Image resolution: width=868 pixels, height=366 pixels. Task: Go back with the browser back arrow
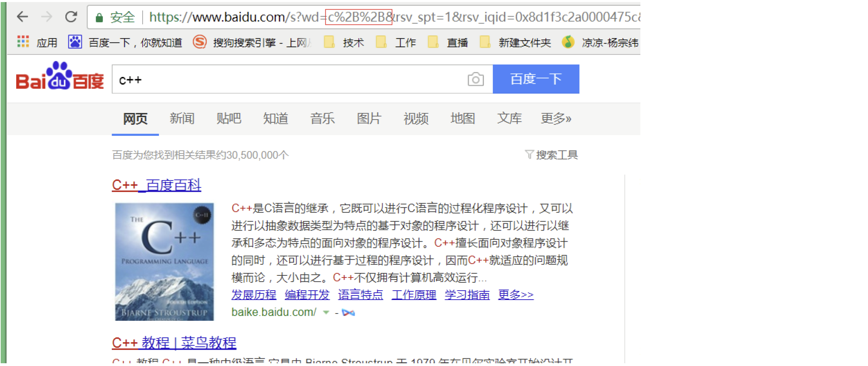(22, 17)
